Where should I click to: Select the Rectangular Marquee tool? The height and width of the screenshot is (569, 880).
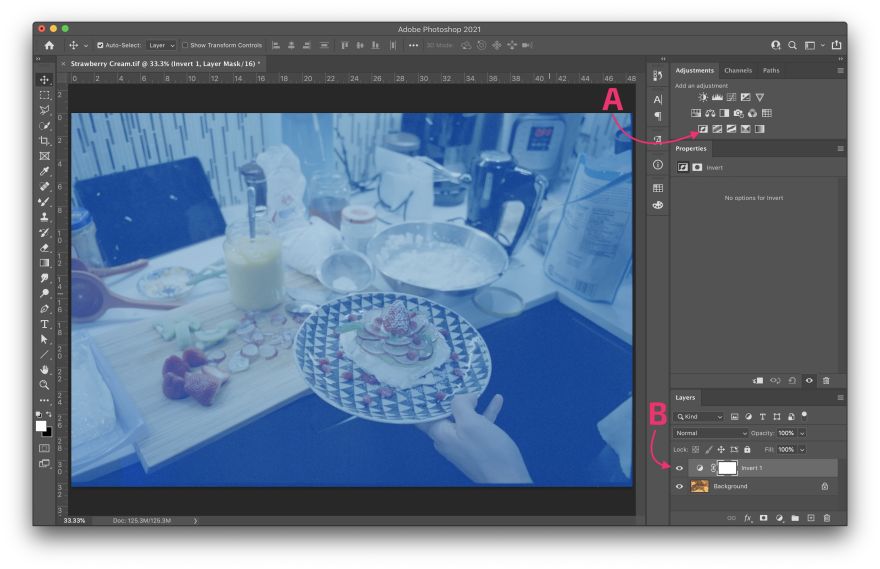pos(44,95)
